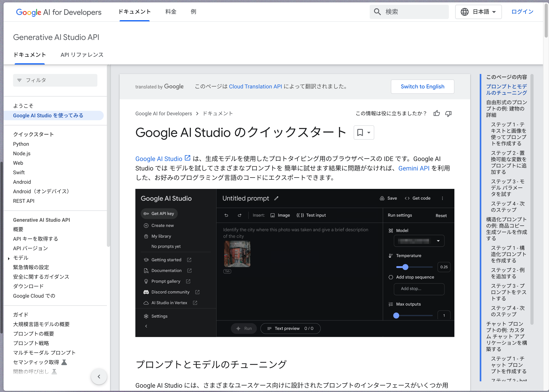The image size is (549, 392).
Task: Click the thumbs up helpful icon
Action: (436, 114)
